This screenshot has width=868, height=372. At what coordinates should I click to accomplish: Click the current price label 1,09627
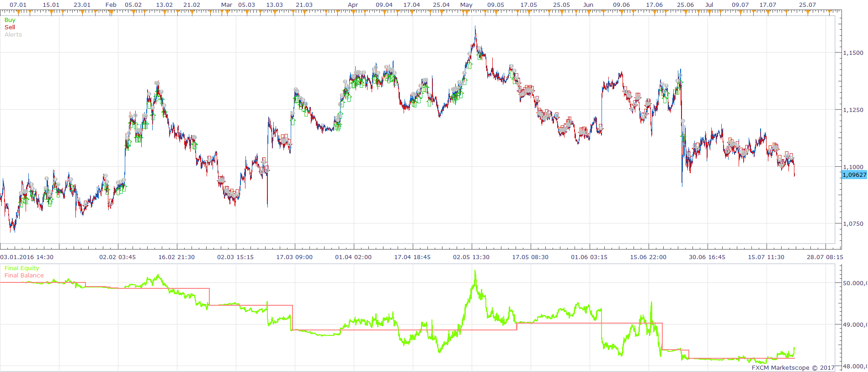854,175
